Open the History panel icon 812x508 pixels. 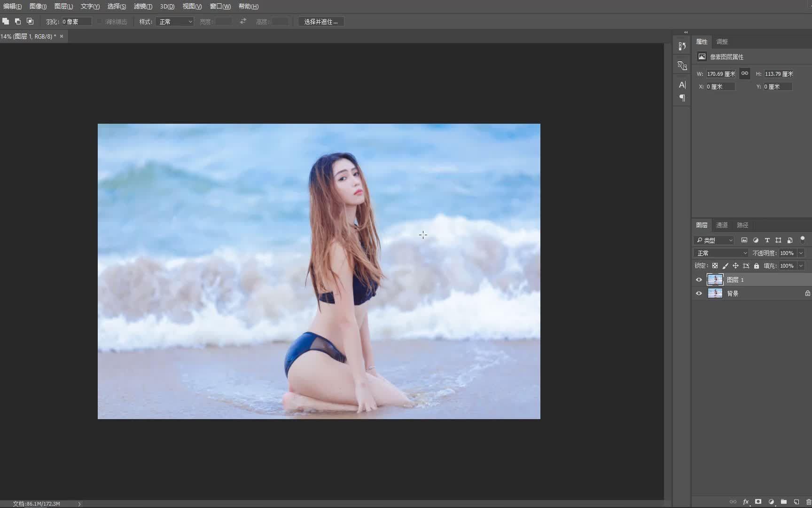point(682,46)
